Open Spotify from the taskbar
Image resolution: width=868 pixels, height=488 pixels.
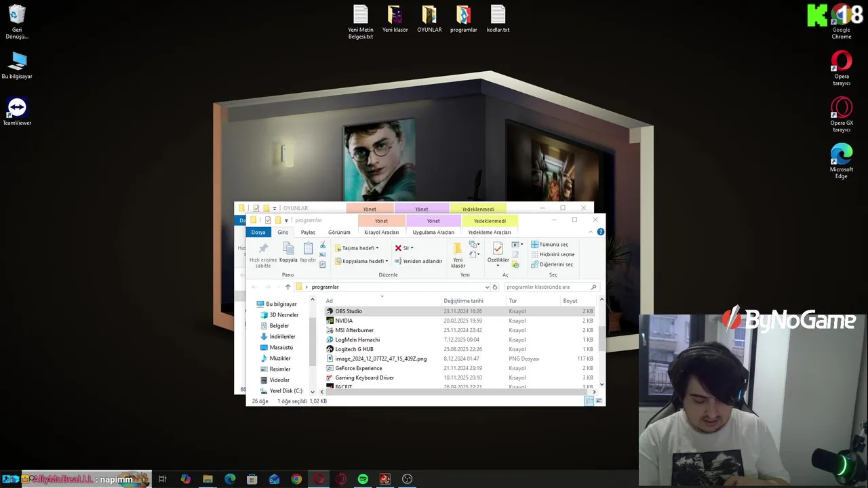click(363, 479)
